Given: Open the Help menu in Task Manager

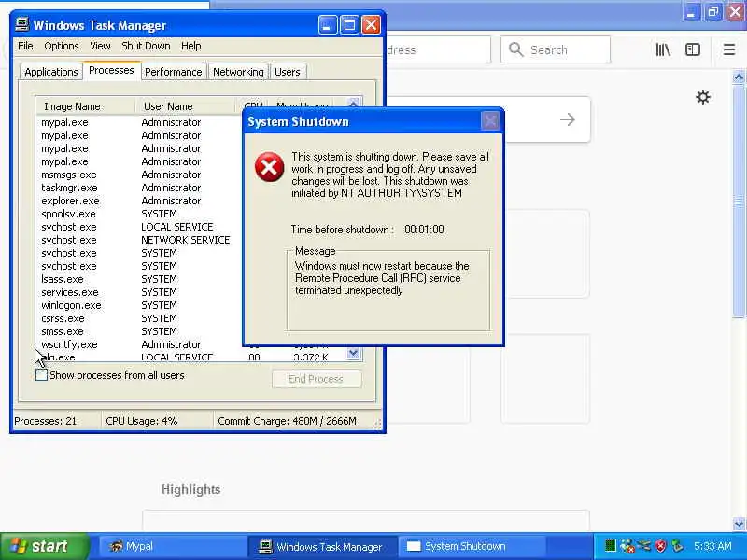Looking at the screenshot, I should click(191, 46).
